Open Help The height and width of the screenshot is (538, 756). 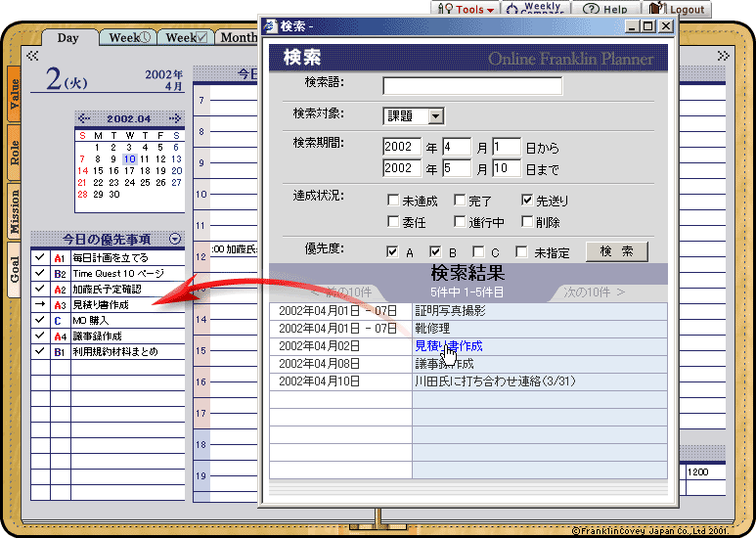[605, 9]
